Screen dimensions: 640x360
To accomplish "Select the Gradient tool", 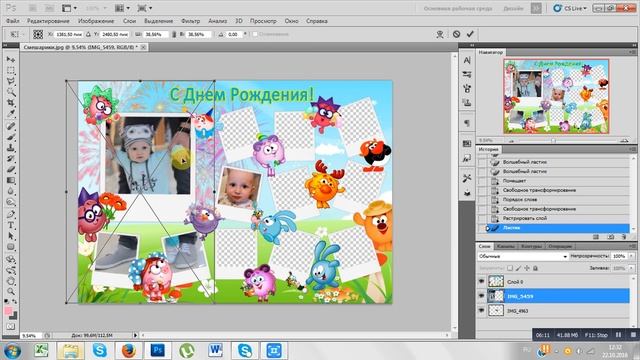I will click(11, 180).
